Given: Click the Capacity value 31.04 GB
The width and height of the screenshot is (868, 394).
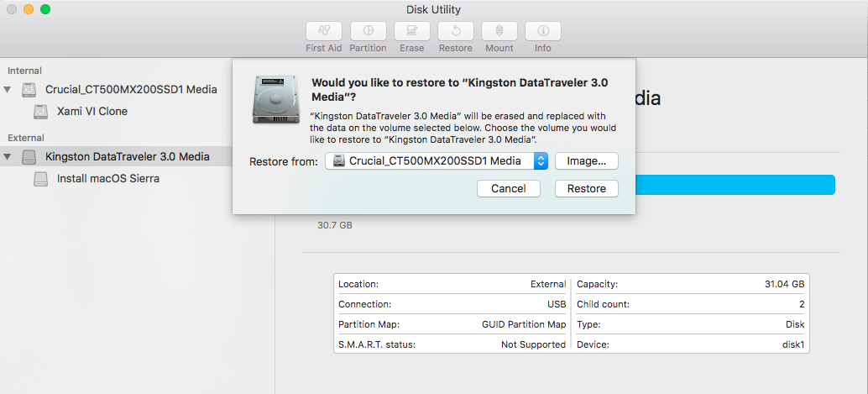Looking at the screenshot, I should tap(784, 284).
